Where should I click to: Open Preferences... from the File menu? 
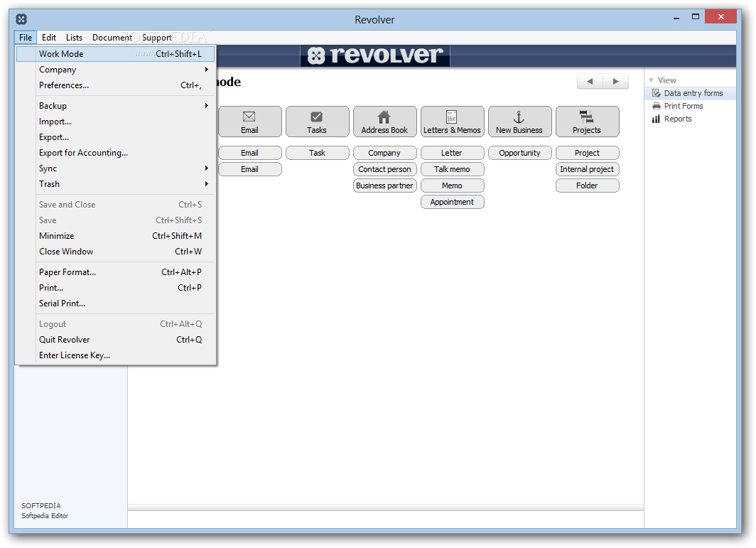pyautogui.click(x=115, y=85)
